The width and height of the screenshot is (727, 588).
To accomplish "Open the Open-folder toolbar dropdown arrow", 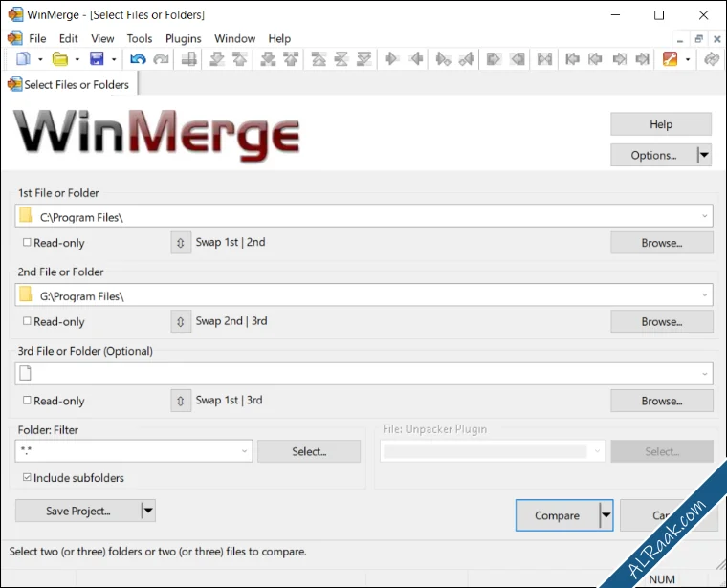I will (77, 59).
